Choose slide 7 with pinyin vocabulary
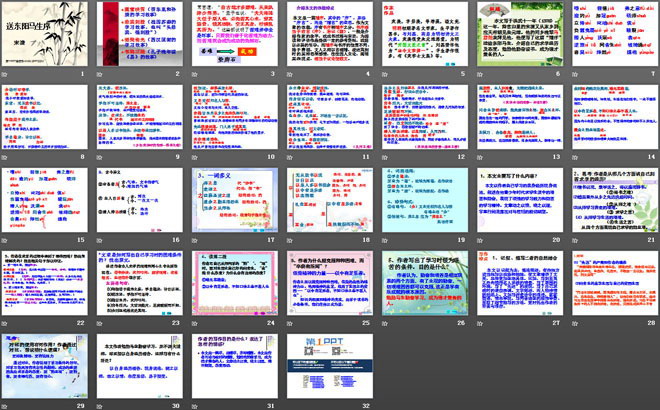Viewport: 660px width, 410px height. pyautogui.click(x=609, y=37)
